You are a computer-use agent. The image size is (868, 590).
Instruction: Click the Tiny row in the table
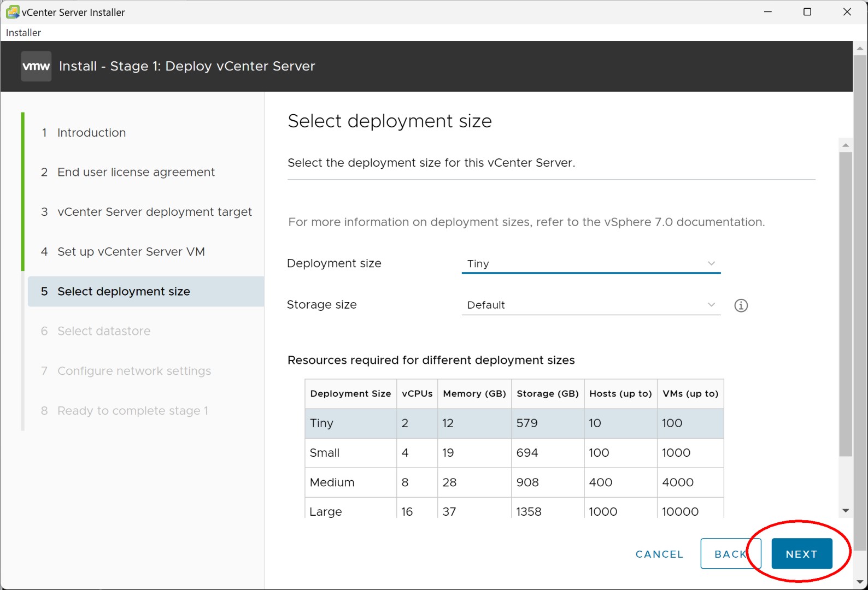(x=514, y=423)
